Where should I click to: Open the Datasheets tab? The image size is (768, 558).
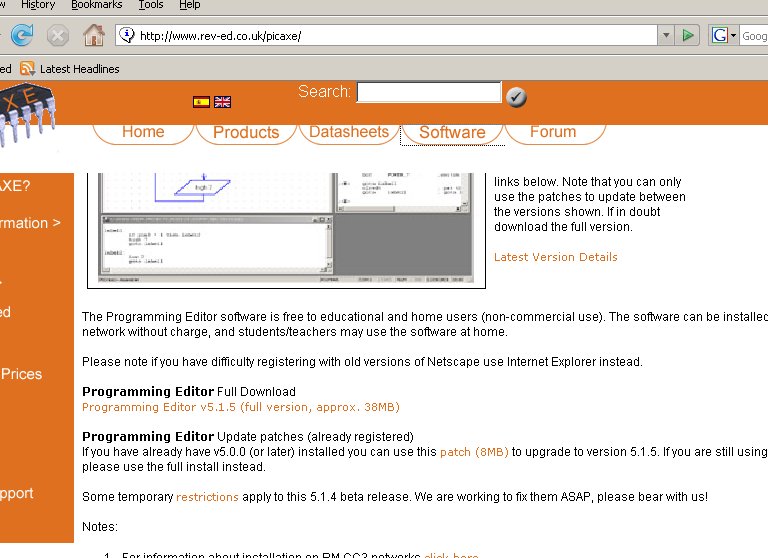coord(349,132)
